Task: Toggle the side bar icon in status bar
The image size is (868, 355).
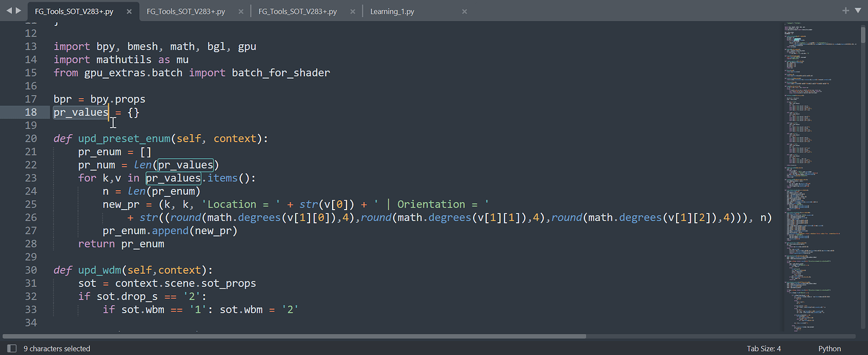Action: coord(11,348)
